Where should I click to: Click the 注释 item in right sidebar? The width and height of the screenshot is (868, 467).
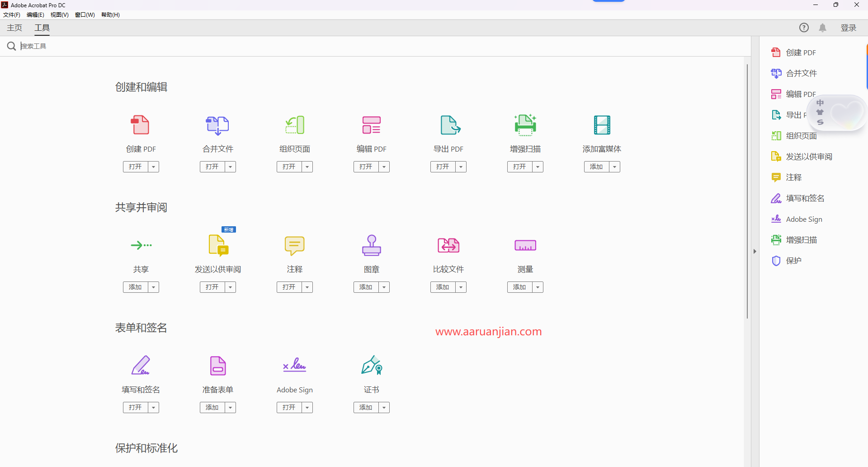point(794,177)
